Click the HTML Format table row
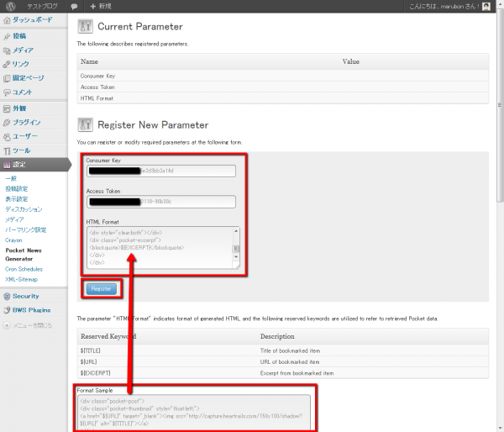Image resolution: width=504 pixels, height=432 pixels. pyautogui.click(x=283, y=98)
